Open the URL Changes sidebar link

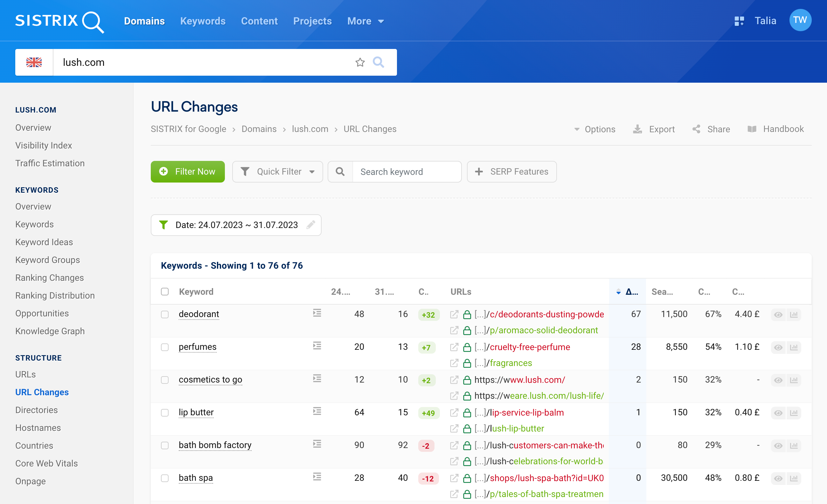42,392
